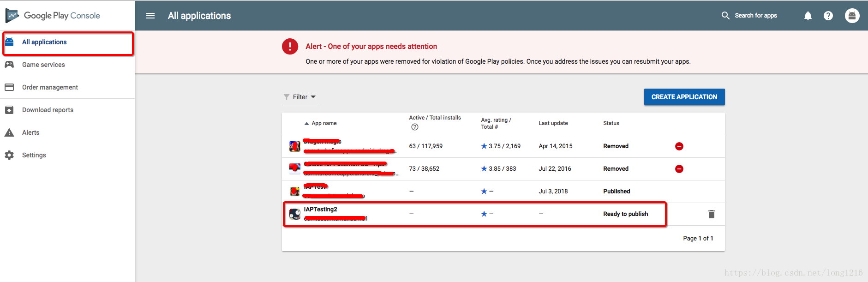Open All applications in sidebar
This screenshot has width=868, height=282.
(x=44, y=42)
